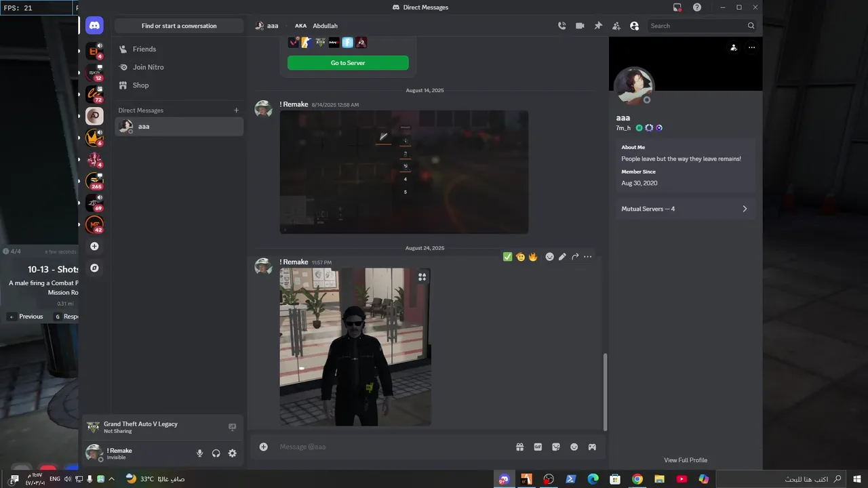Viewport: 868px width, 488px height.
Task: Open the AD logo server
Action: pyautogui.click(x=94, y=116)
